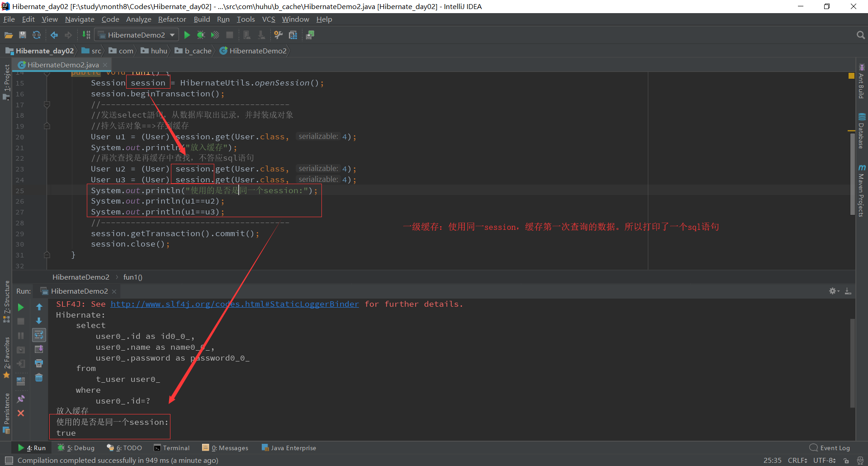Viewport: 868px width, 466px height.
Task: Navigate back with blue left arrow
Action: (x=54, y=35)
